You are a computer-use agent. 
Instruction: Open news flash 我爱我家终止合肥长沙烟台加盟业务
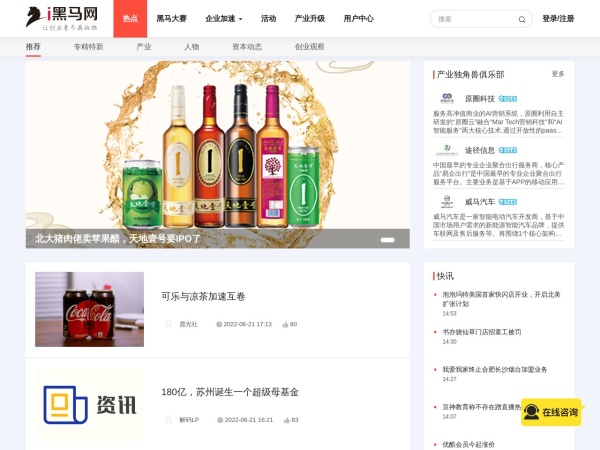point(495,370)
